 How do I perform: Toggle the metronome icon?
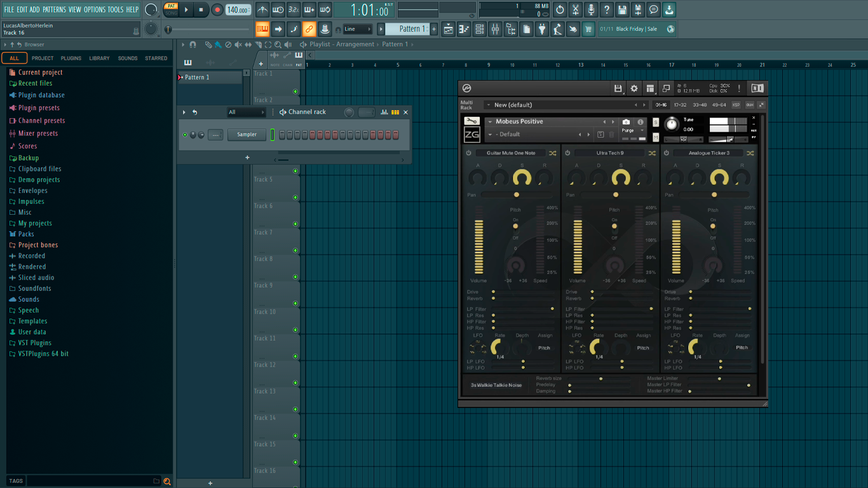[262, 10]
